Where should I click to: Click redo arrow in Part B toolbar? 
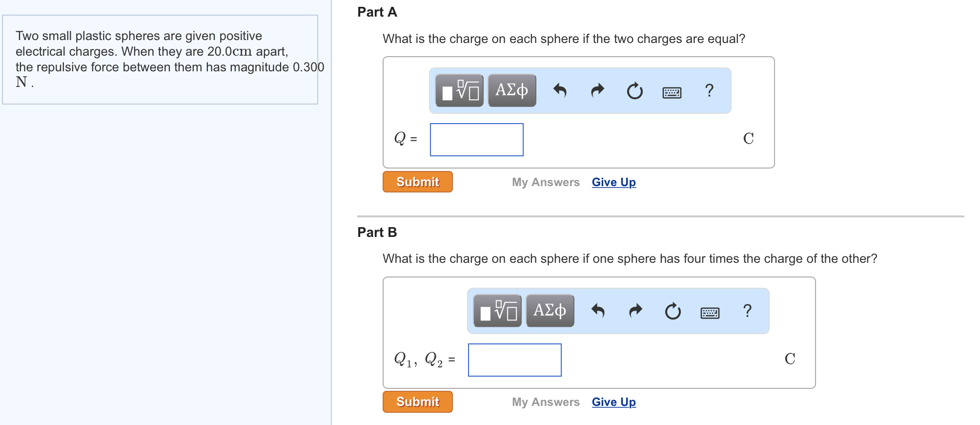coord(635,311)
